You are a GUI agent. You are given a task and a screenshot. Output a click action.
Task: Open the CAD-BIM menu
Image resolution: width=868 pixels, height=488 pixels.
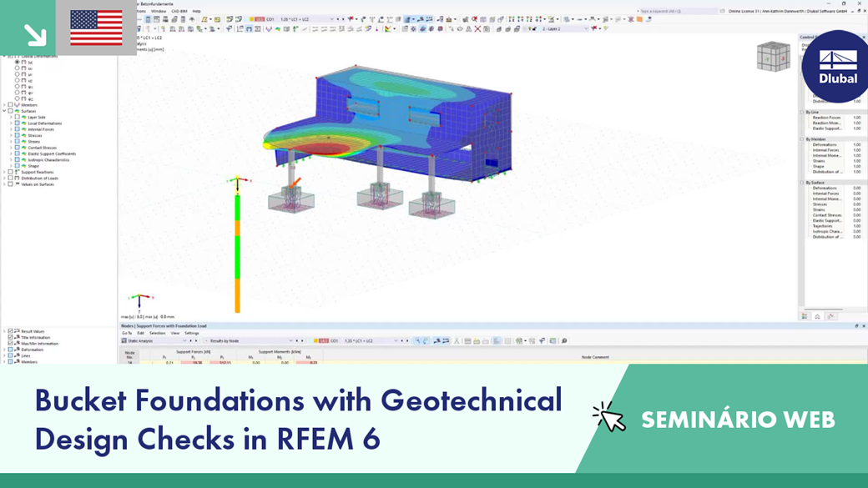pyautogui.click(x=179, y=11)
